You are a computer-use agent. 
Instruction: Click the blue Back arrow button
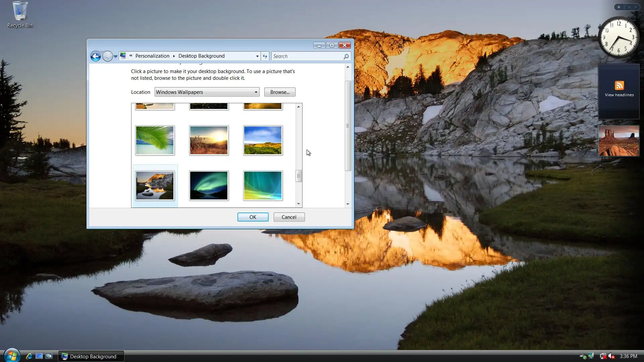96,56
